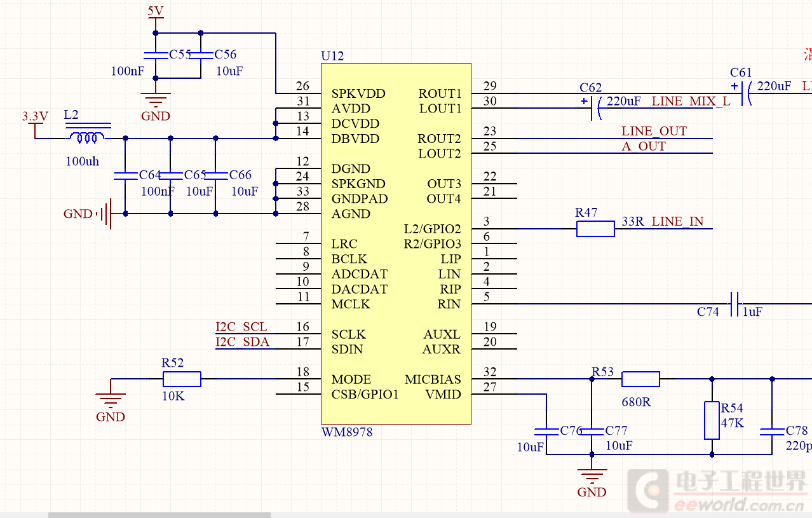Screen dimensions: 812x518
Task: Click the 3.3V power port symbol
Action: click(35, 124)
